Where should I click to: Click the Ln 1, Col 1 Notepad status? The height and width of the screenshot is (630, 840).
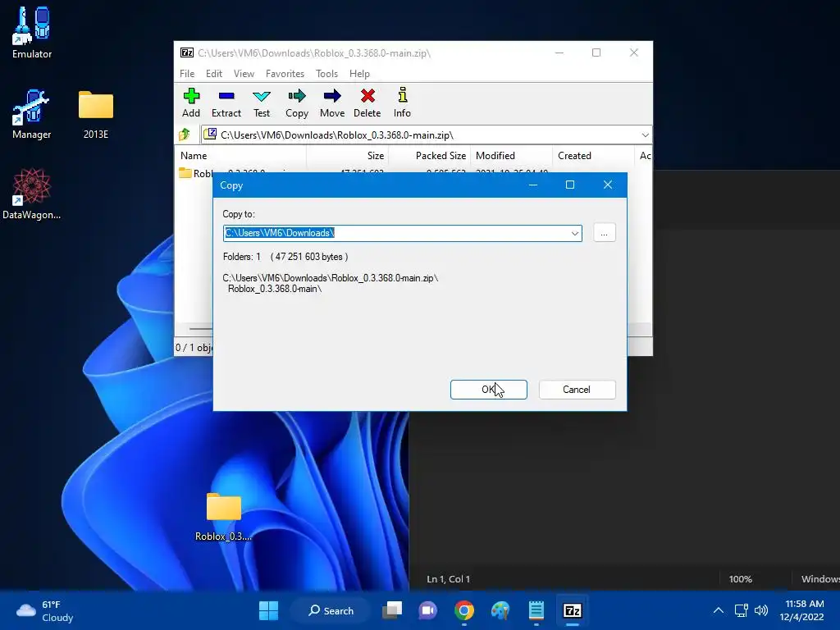[x=448, y=579]
